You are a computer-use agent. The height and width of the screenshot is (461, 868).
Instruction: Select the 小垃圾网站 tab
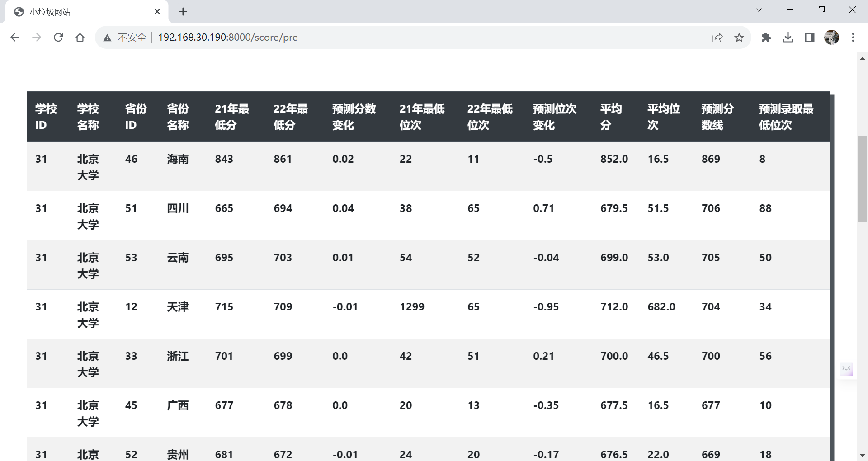(x=87, y=12)
